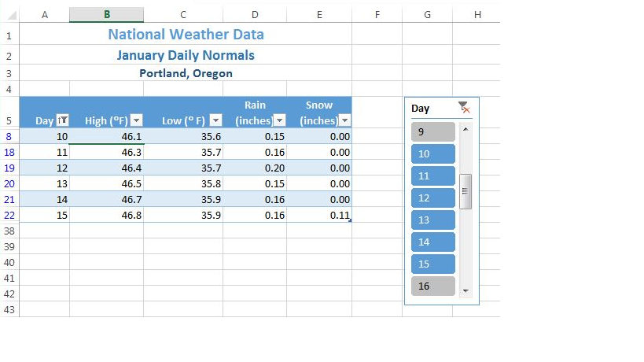644x362 pixels.
Task: Toggle slicer item 14
Action: [433, 242]
